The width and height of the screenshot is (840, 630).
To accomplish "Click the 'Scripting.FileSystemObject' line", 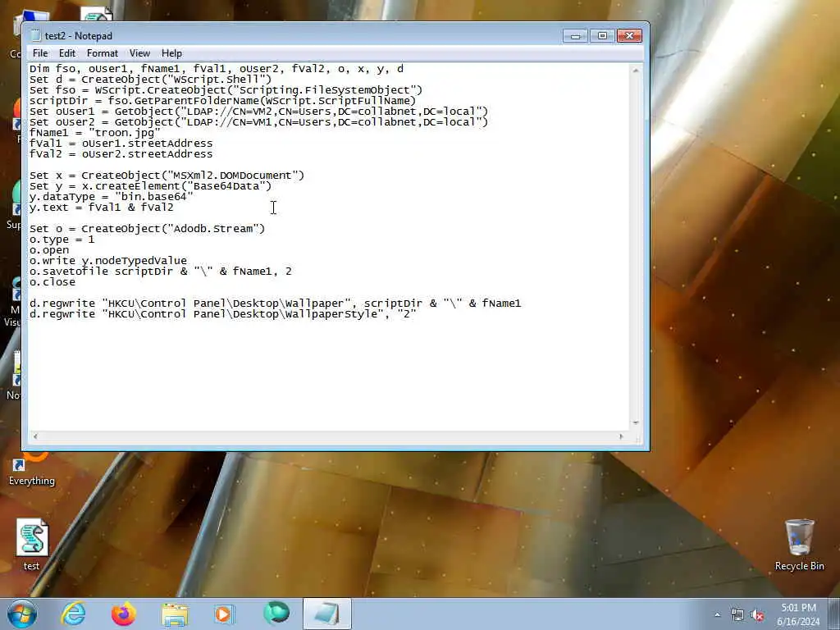I will tap(226, 90).
